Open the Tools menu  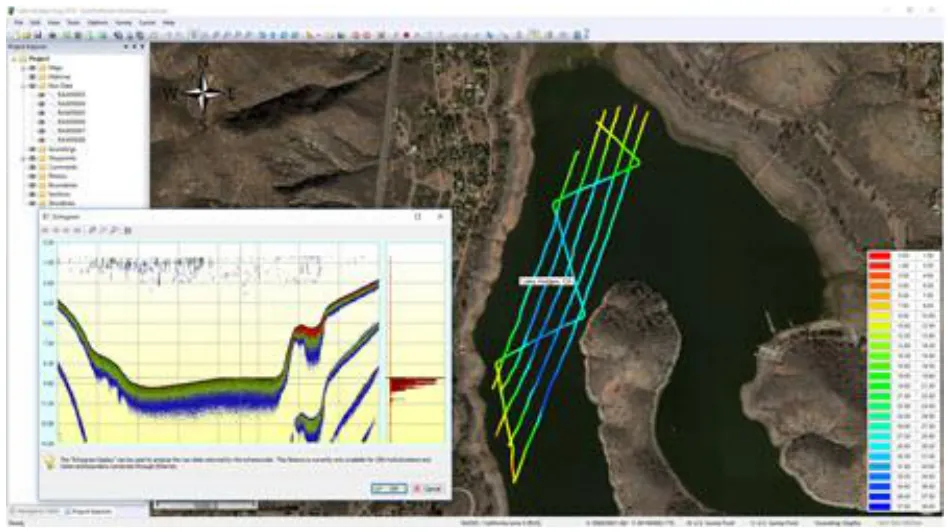click(x=74, y=22)
